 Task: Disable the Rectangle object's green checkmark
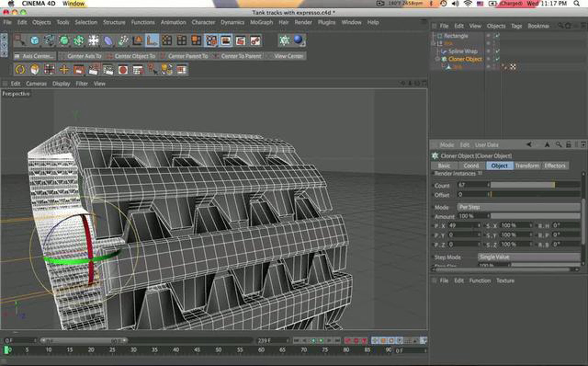(x=497, y=36)
